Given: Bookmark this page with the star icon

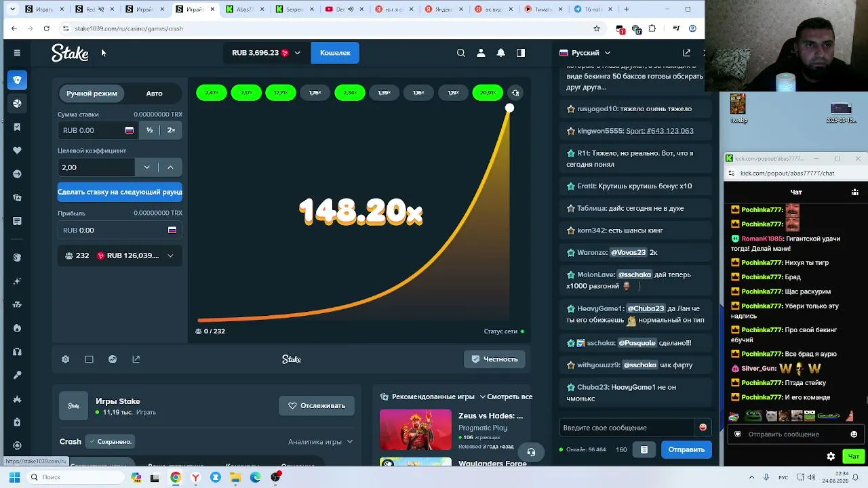Looking at the screenshot, I should click(597, 28).
